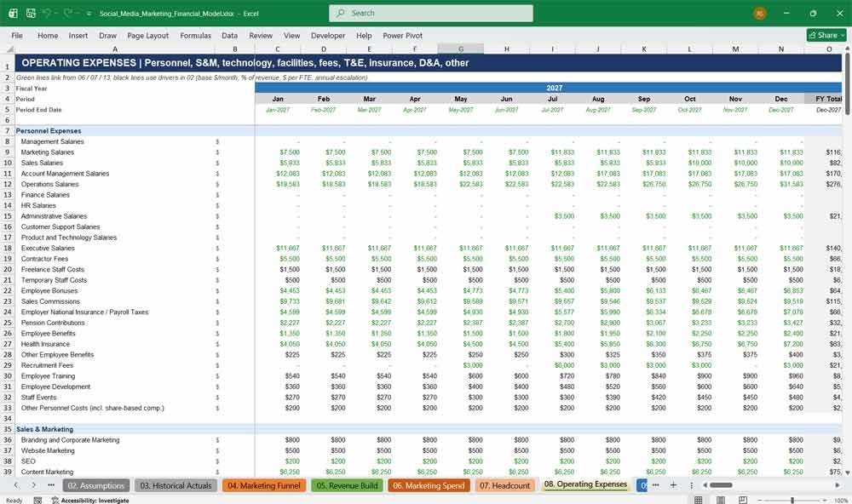Switch to 04. Marketing Funnel sheet tab
The image size is (852, 504).
point(264,485)
